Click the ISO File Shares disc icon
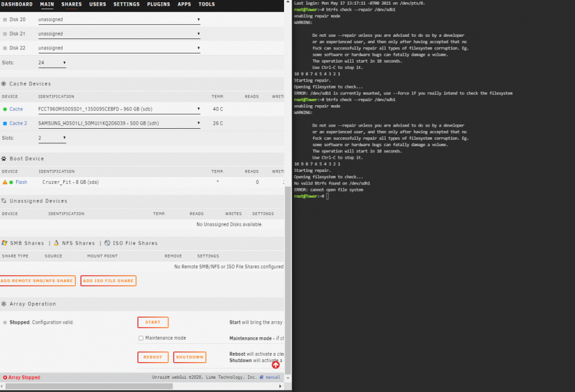Viewport: 575px width, 392px height. click(x=108, y=243)
